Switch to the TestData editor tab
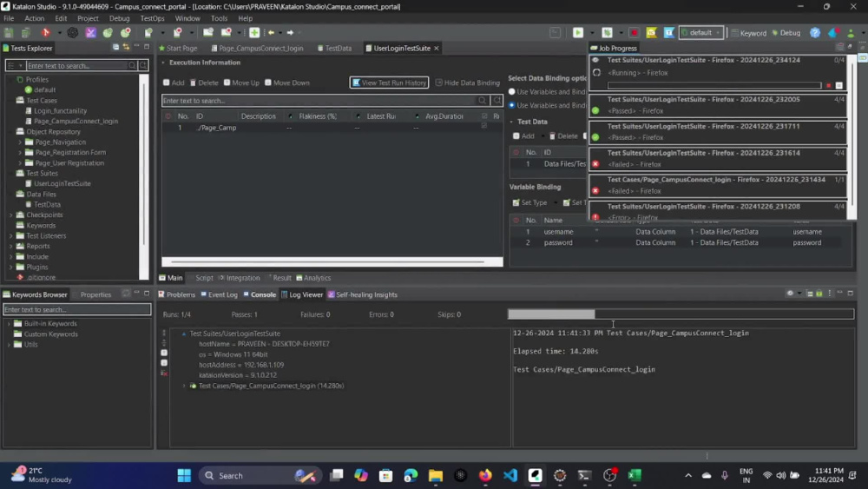Image resolution: width=868 pixels, height=489 pixels. 334,48
